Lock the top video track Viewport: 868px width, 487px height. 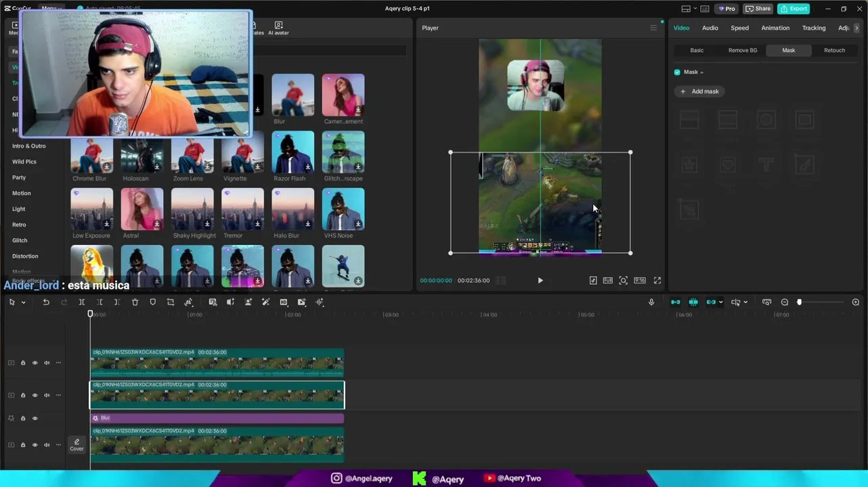pyautogui.click(x=23, y=363)
